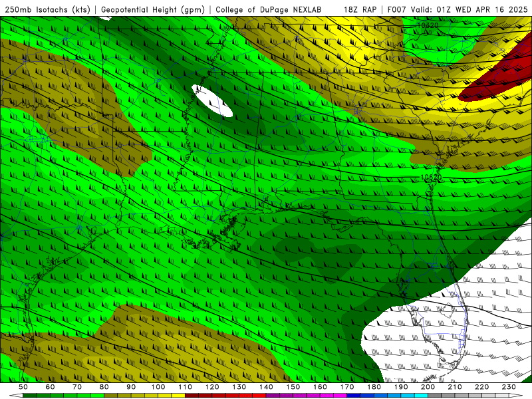Click the 220 label on the color scale
The width and height of the screenshot is (532, 399).
pyautogui.click(x=481, y=387)
